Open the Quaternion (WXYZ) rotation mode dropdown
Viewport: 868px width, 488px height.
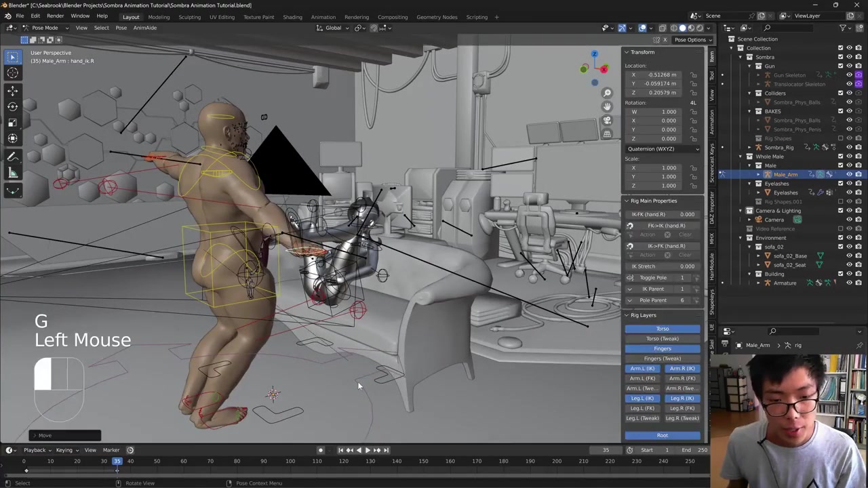pyautogui.click(x=663, y=149)
